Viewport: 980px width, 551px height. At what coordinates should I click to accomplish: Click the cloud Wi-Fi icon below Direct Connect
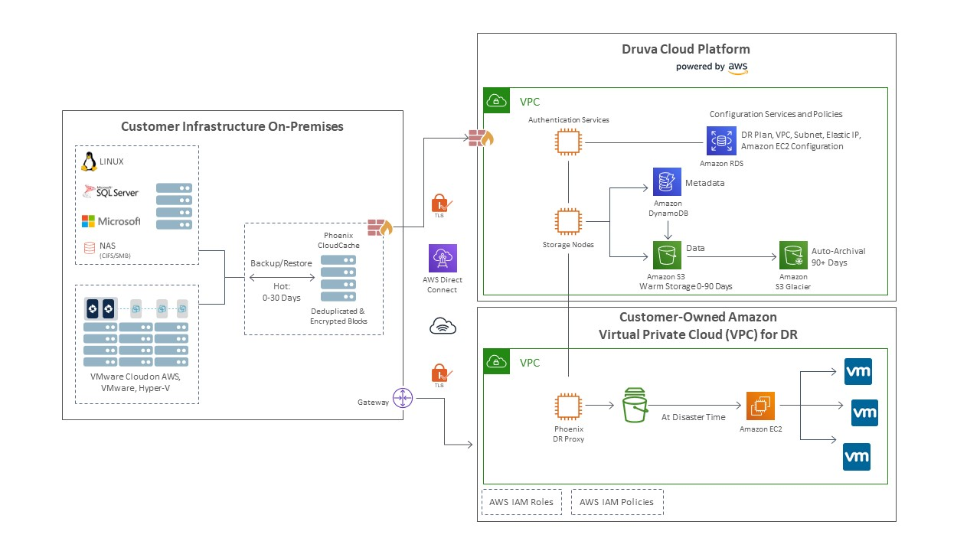pos(443,327)
